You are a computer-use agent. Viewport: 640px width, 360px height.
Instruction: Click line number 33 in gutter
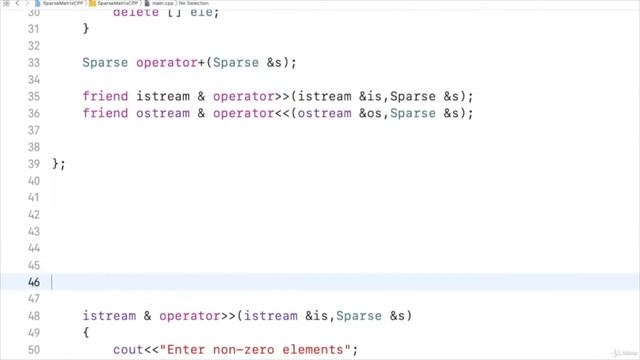pos(34,63)
